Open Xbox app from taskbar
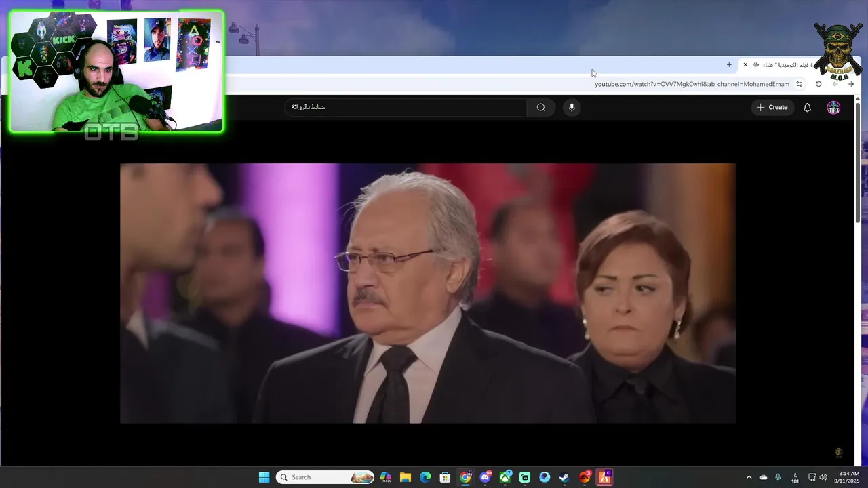 505,477
